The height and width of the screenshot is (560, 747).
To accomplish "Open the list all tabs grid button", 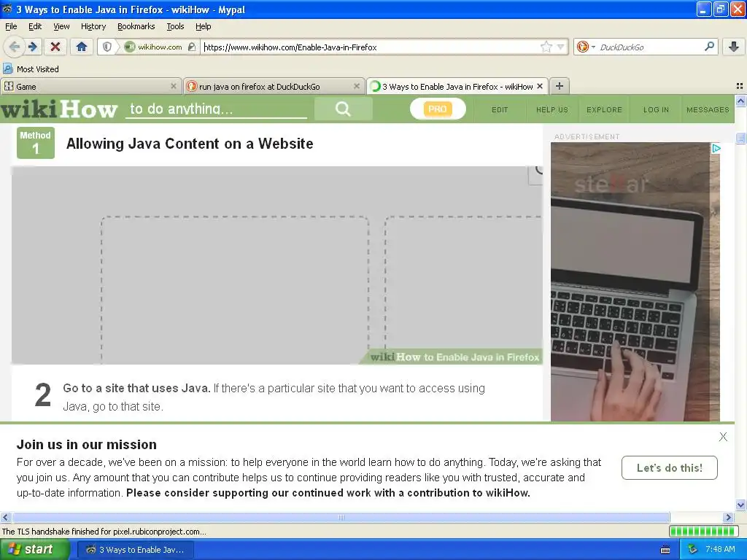I will (x=740, y=86).
